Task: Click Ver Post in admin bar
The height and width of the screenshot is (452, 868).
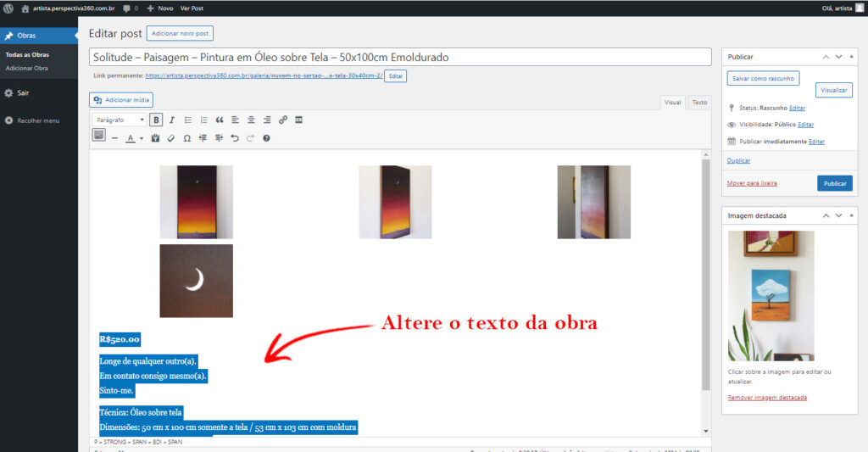Action: click(192, 8)
